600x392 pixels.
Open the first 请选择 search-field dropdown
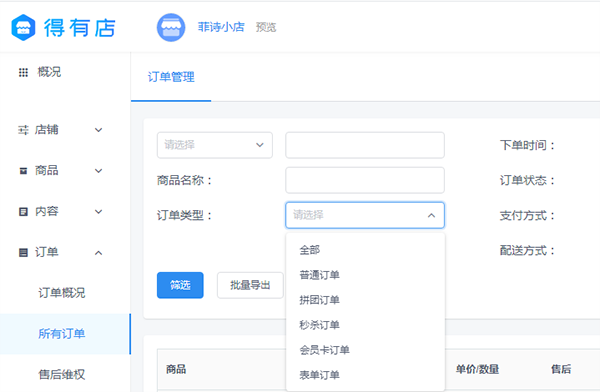coord(215,145)
